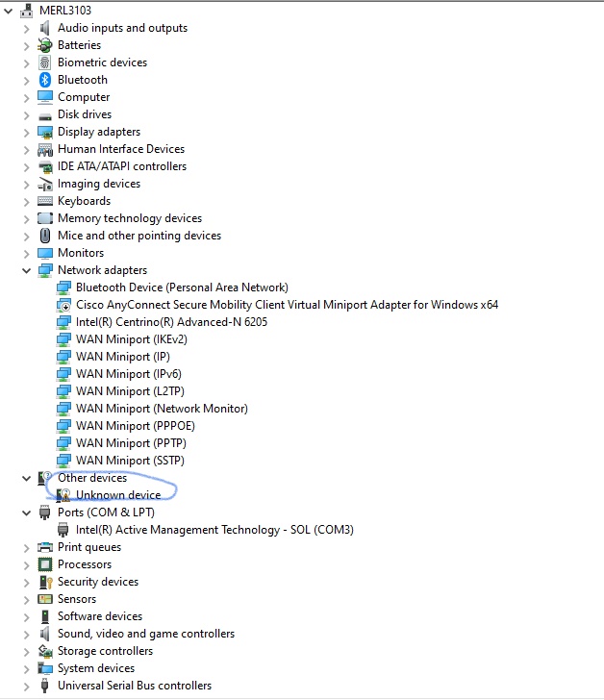604x700 pixels.
Task: Click the Storage controllers icon
Action: [x=44, y=651]
